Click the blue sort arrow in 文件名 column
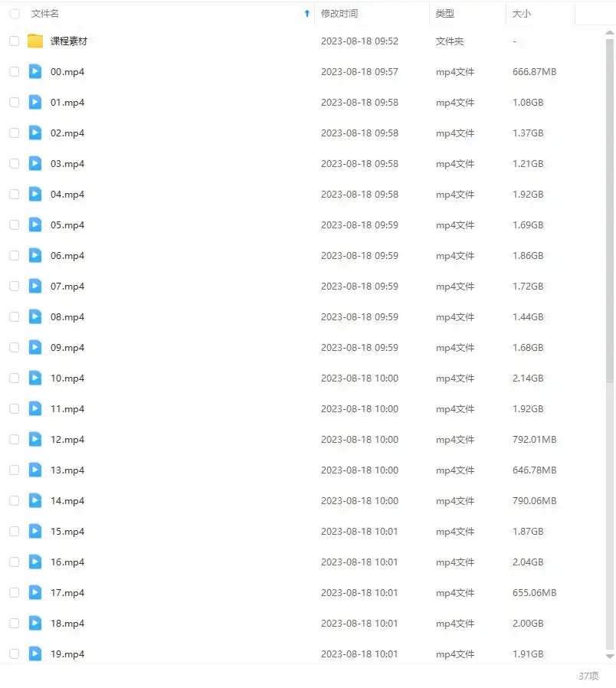Viewport: 616px width, 688px height. (x=307, y=14)
